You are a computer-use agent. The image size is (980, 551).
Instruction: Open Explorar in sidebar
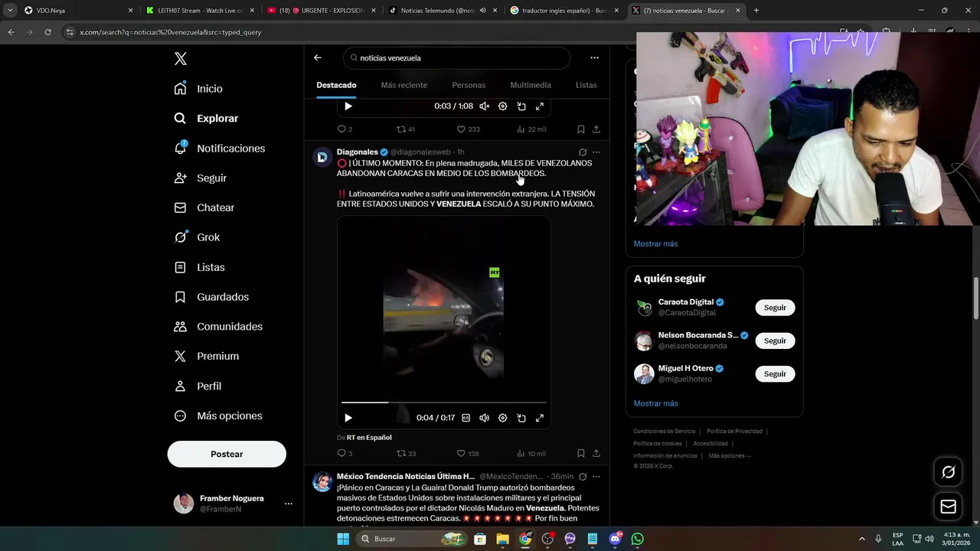[207, 119]
